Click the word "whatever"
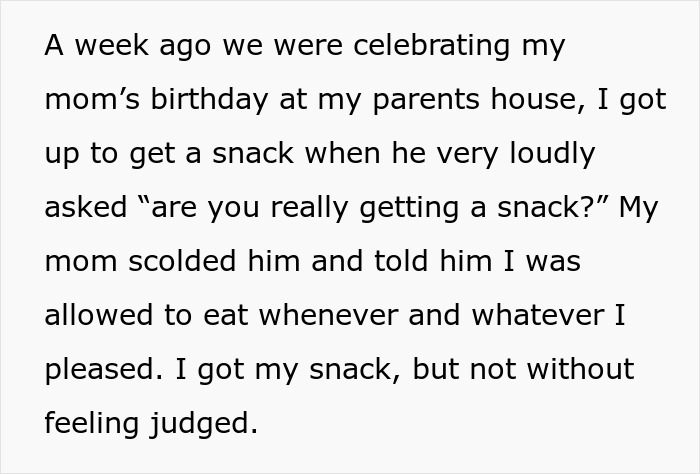 538,315
